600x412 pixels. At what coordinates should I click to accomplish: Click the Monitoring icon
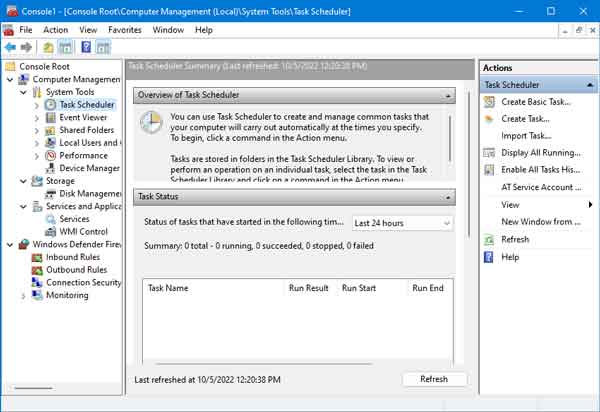(37, 295)
